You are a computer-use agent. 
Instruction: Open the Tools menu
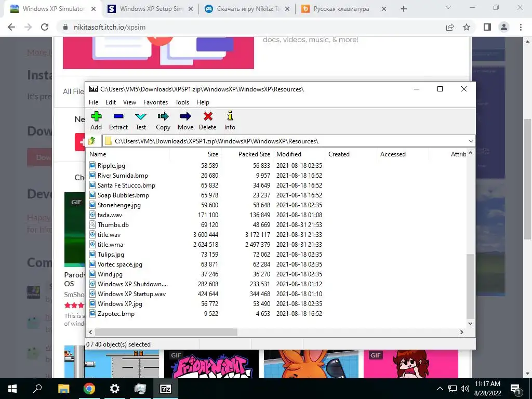click(182, 102)
